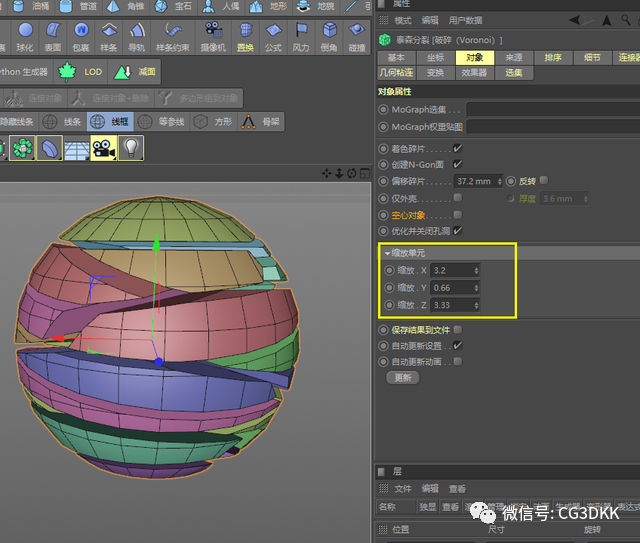640x543 pixels.
Task: Select the 管道 (Tube) primitive
Action: (x=78, y=6)
